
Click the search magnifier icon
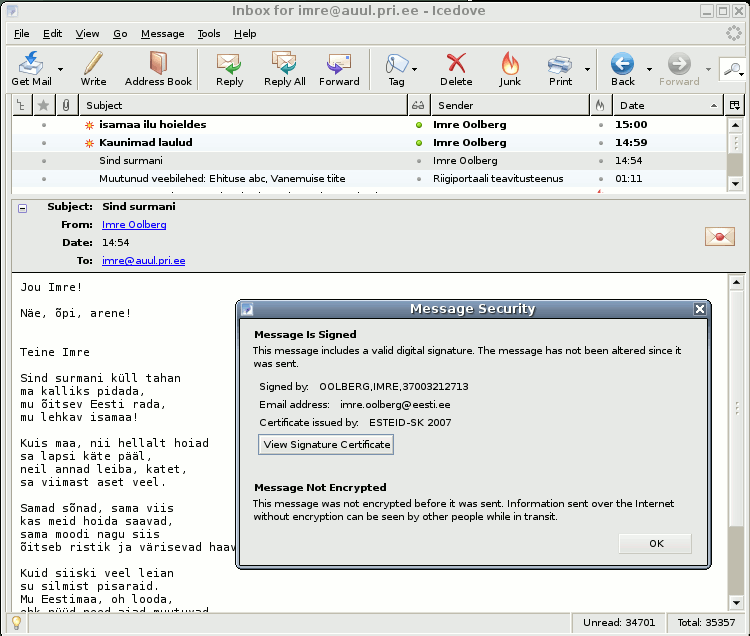point(732,70)
